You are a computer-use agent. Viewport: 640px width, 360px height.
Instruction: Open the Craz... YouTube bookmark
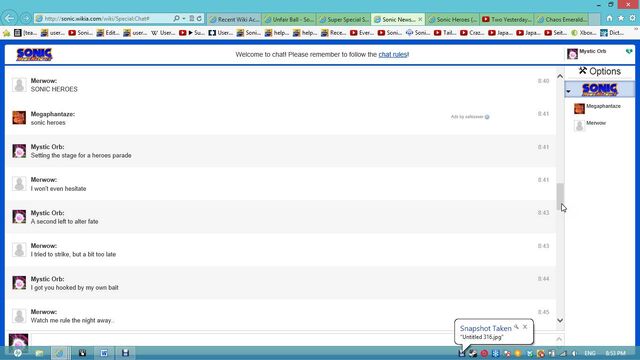[x=472, y=33]
